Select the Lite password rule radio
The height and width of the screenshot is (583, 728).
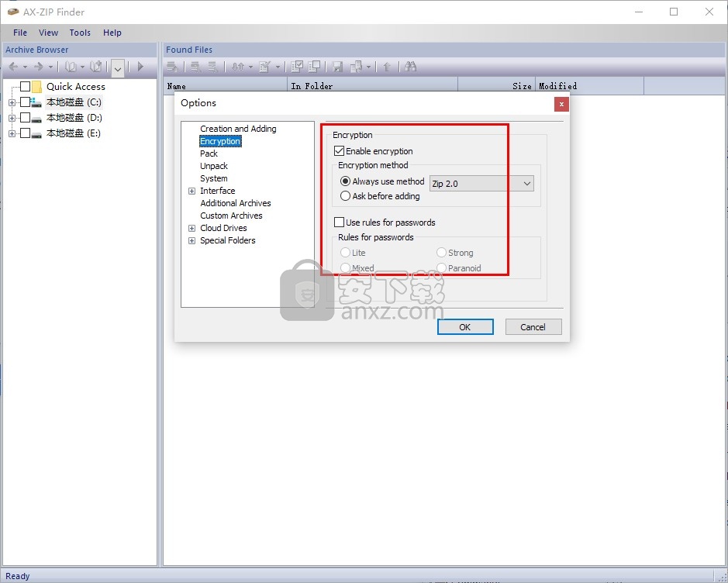click(345, 253)
